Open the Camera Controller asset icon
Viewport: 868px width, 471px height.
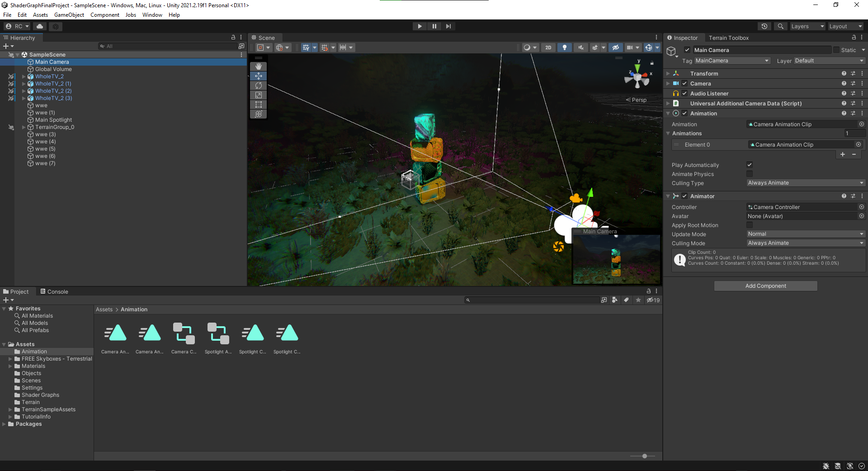[184, 333]
